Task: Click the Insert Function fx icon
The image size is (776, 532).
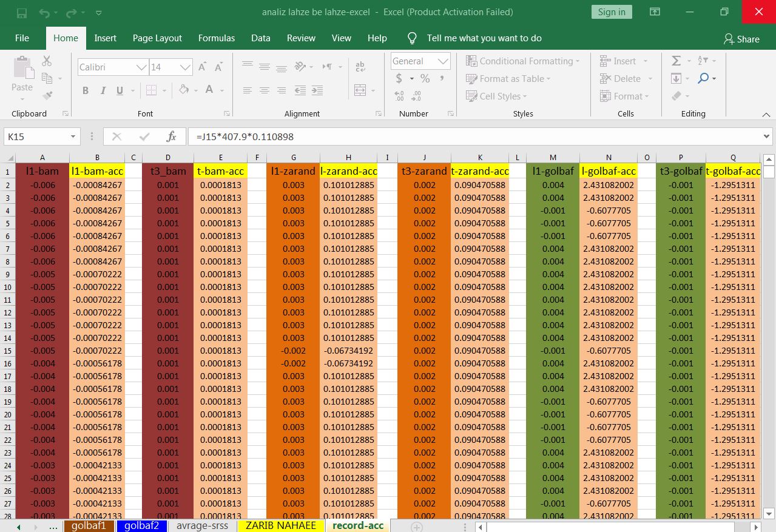Action: tap(171, 136)
